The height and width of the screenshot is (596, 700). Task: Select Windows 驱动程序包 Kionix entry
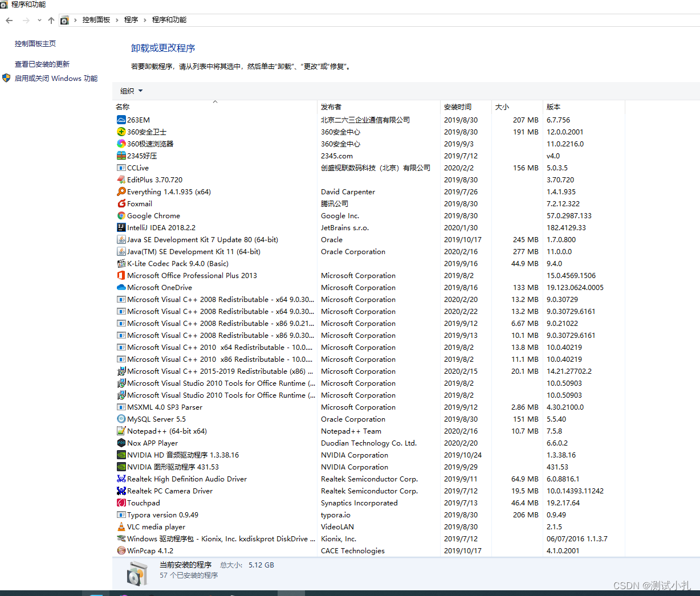(369, 538)
